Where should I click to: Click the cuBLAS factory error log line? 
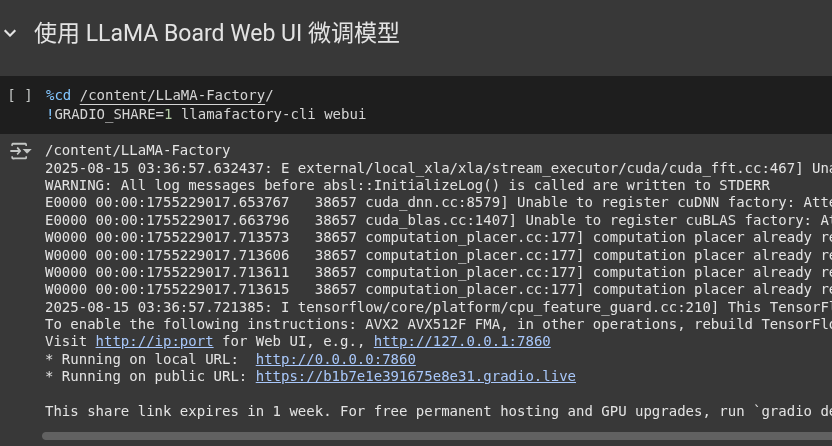[438, 221]
